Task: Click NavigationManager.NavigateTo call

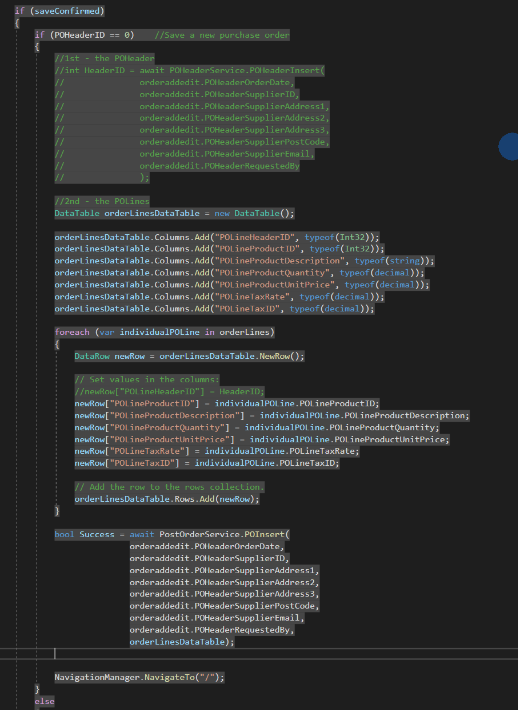Action: (x=139, y=677)
